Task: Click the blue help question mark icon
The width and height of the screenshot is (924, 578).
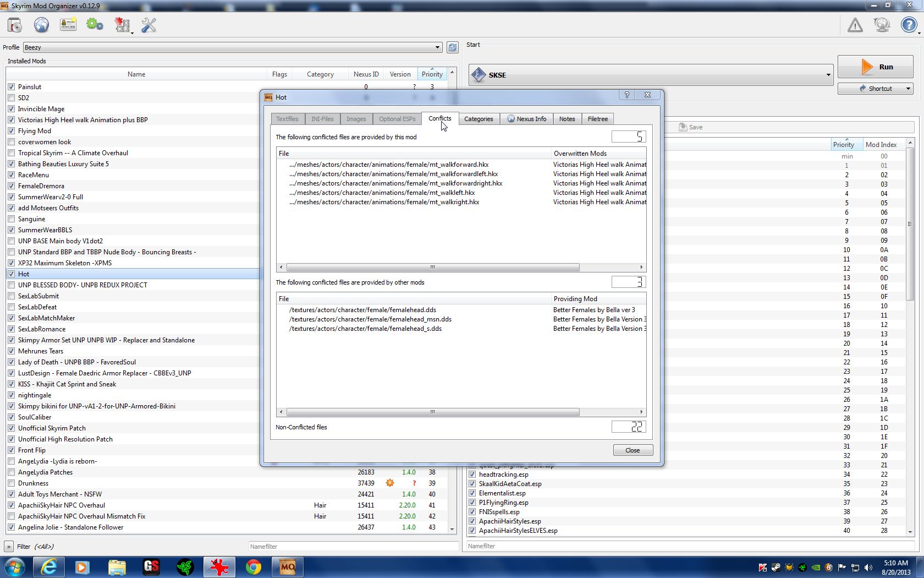Action: pyautogui.click(x=909, y=25)
